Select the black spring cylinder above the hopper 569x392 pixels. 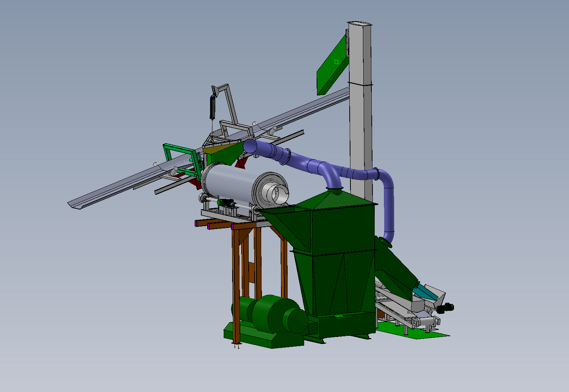tap(212, 107)
